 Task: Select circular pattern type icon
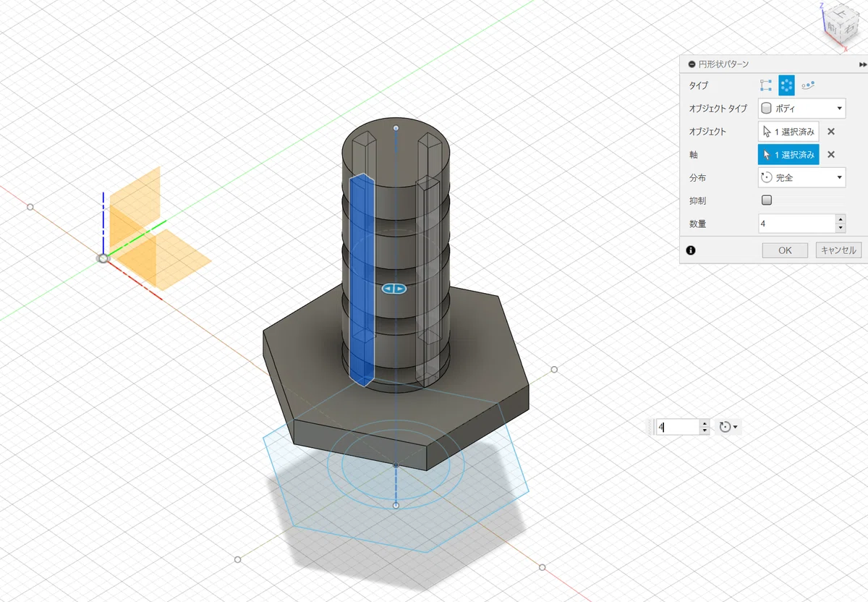point(787,85)
